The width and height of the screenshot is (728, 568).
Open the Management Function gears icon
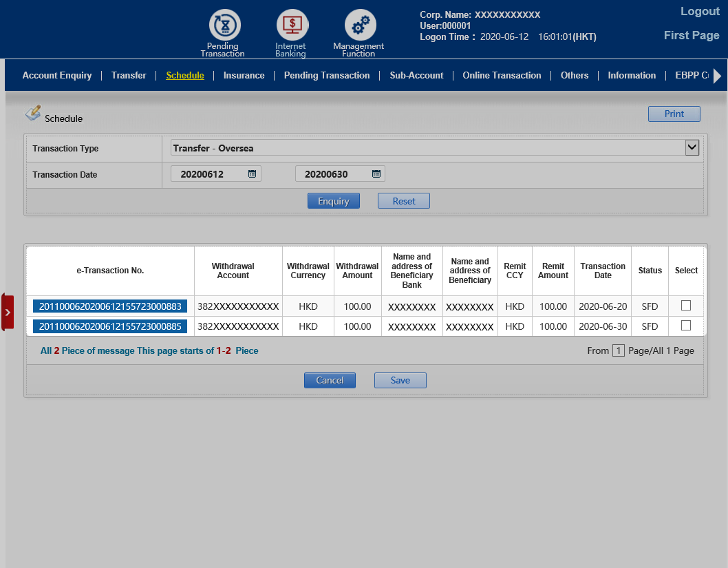click(x=359, y=25)
